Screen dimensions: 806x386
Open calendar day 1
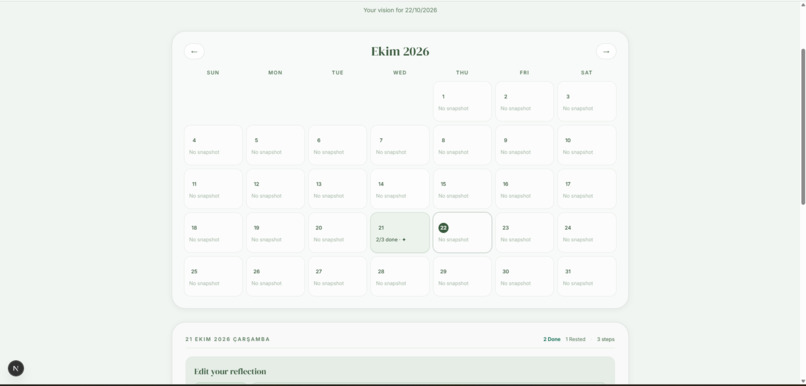(x=462, y=101)
